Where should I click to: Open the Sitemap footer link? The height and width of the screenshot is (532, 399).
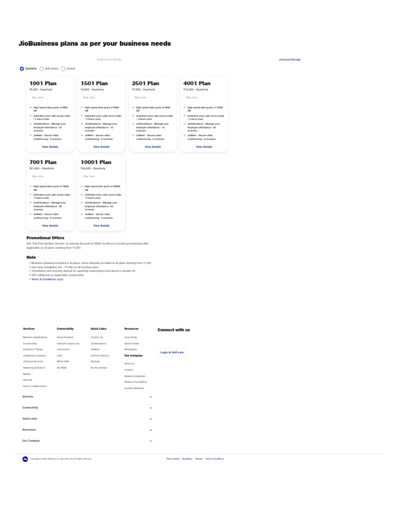pyautogui.click(x=95, y=362)
